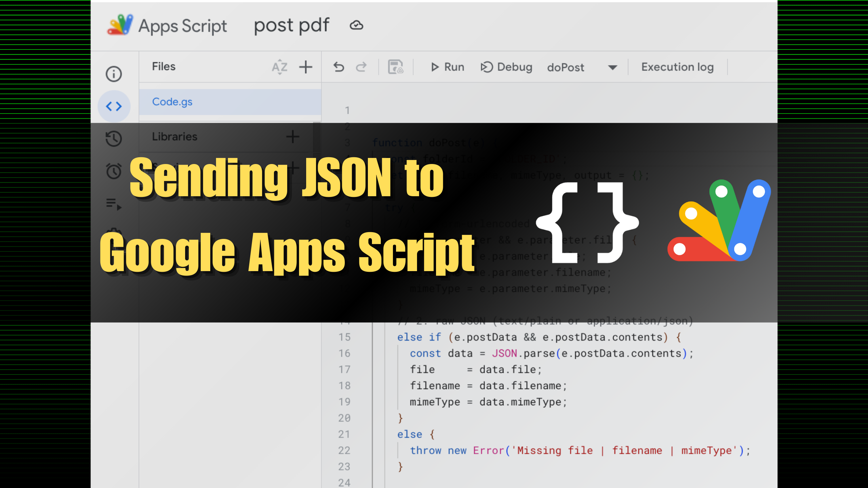Viewport: 868px width, 488px height.
Task: Sort files alphabetically with A-Z control
Action: 279,67
